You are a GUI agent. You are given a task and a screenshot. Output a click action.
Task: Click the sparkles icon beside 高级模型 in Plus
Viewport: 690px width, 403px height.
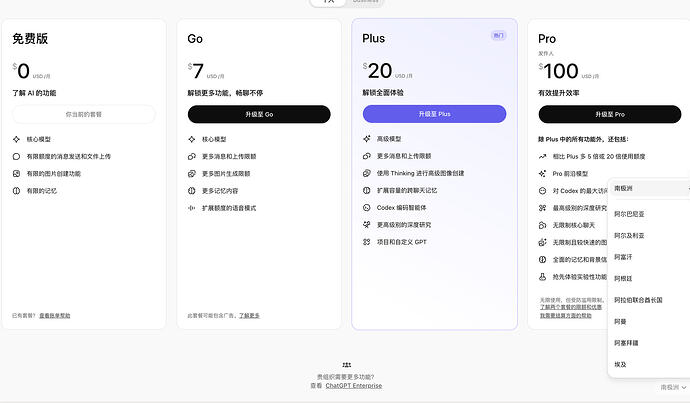click(x=367, y=139)
